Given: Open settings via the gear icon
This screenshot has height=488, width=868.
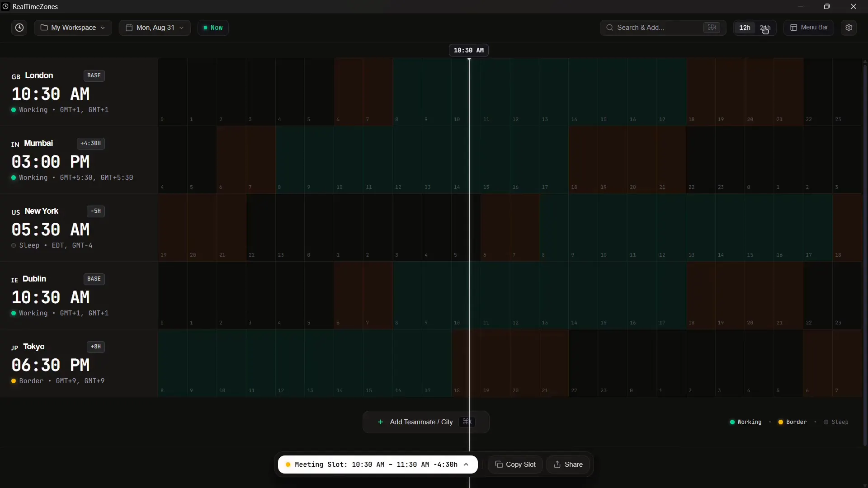Looking at the screenshot, I should tap(849, 28).
